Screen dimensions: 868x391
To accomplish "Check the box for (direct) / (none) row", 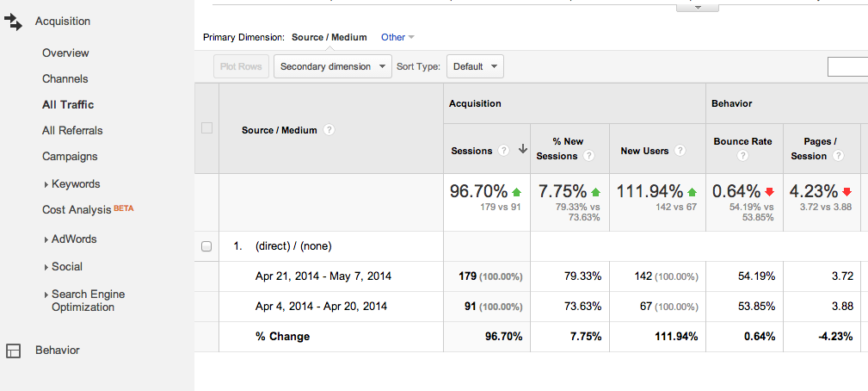I will point(206,246).
